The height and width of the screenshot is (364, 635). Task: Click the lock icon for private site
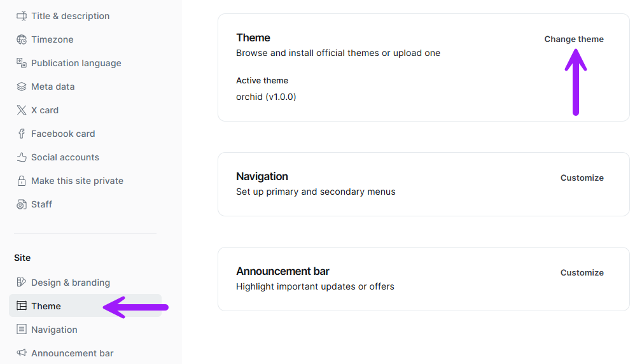[22, 181]
